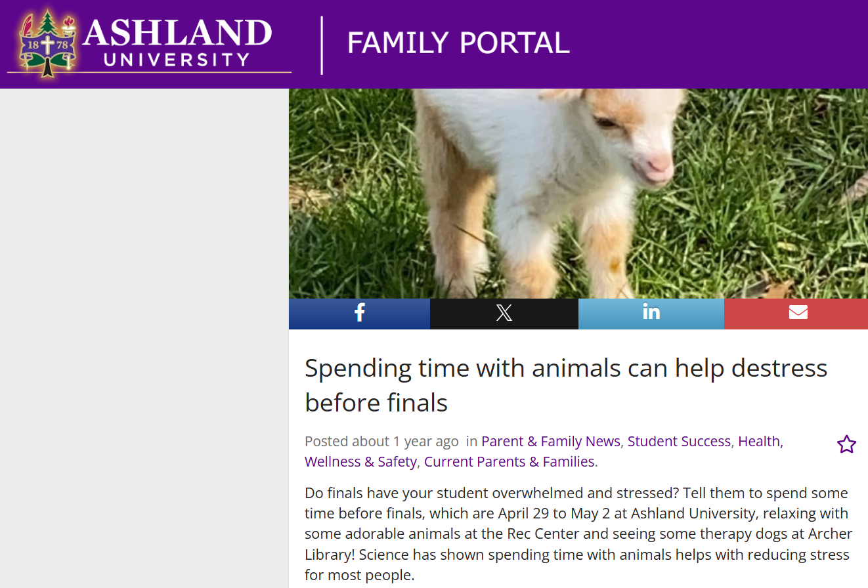
Task: Open the Current Parents & Families category
Action: tap(510, 462)
